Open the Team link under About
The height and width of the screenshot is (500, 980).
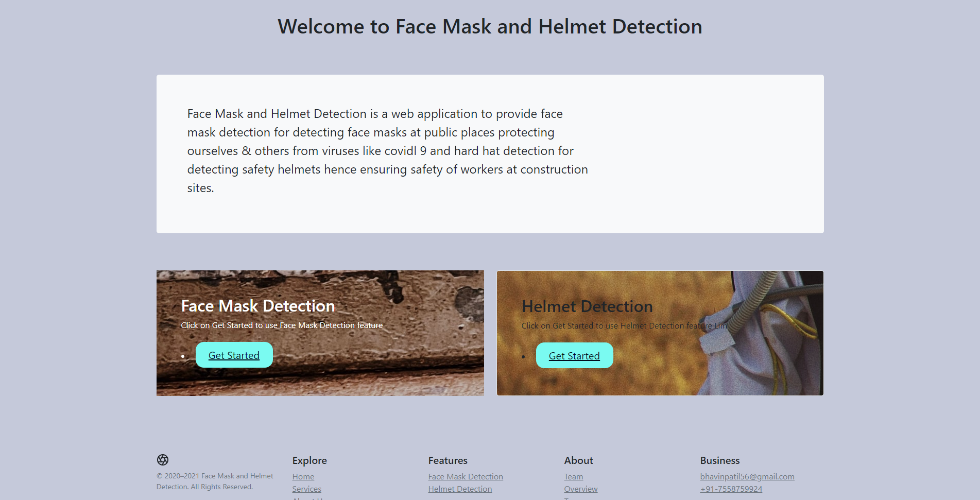point(574,477)
